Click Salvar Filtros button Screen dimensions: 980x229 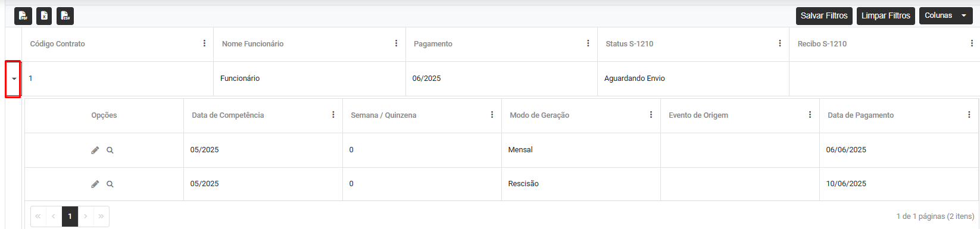tap(824, 16)
